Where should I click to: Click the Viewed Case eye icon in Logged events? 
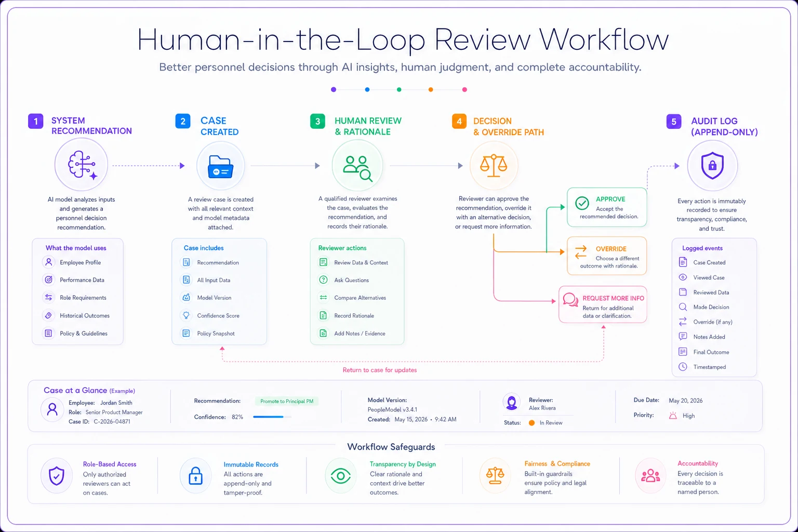[683, 277]
